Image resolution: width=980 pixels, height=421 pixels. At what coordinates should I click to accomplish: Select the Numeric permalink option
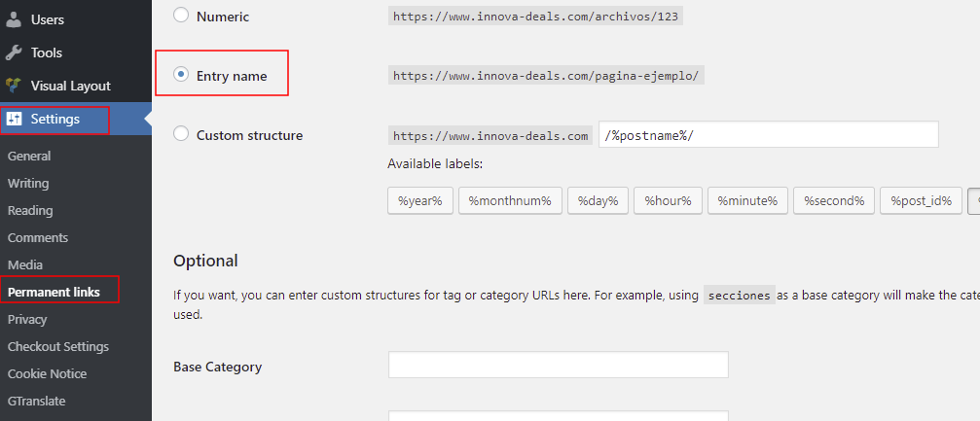click(x=181, y=16)
